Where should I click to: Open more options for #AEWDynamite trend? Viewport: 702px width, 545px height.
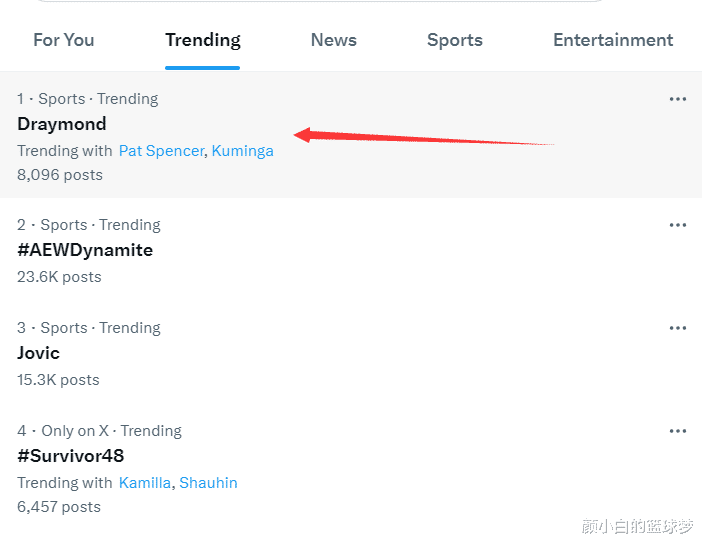click(x=678, y=225)
